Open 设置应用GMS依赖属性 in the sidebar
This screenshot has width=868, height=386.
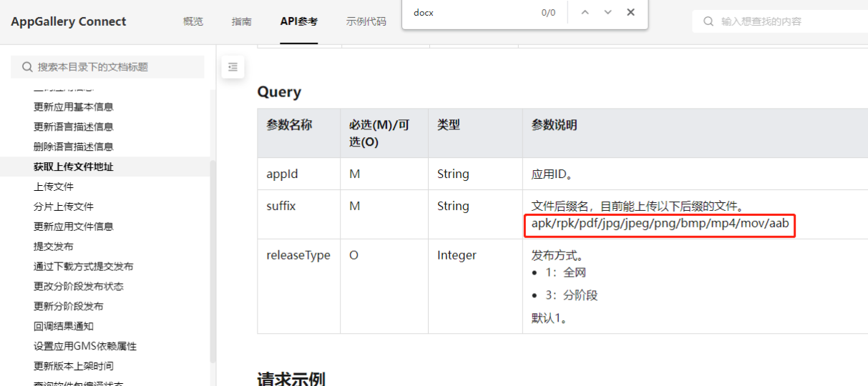[x=85, y=347]
